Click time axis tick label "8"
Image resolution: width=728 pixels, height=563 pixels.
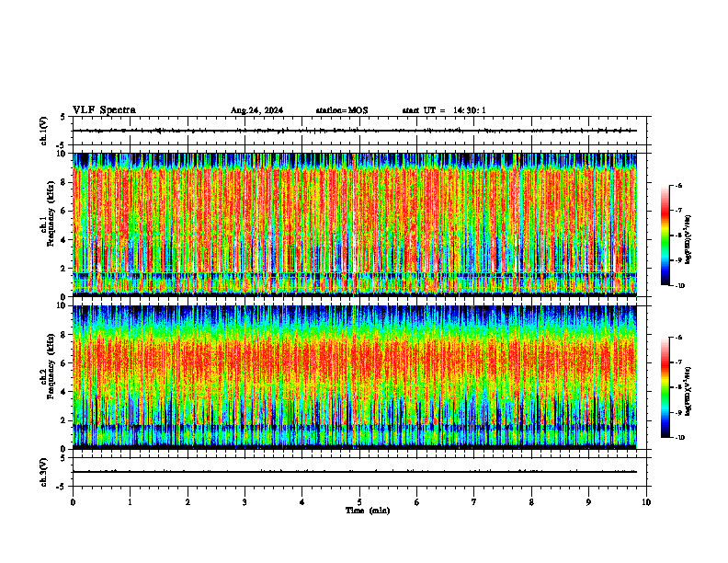531,502
